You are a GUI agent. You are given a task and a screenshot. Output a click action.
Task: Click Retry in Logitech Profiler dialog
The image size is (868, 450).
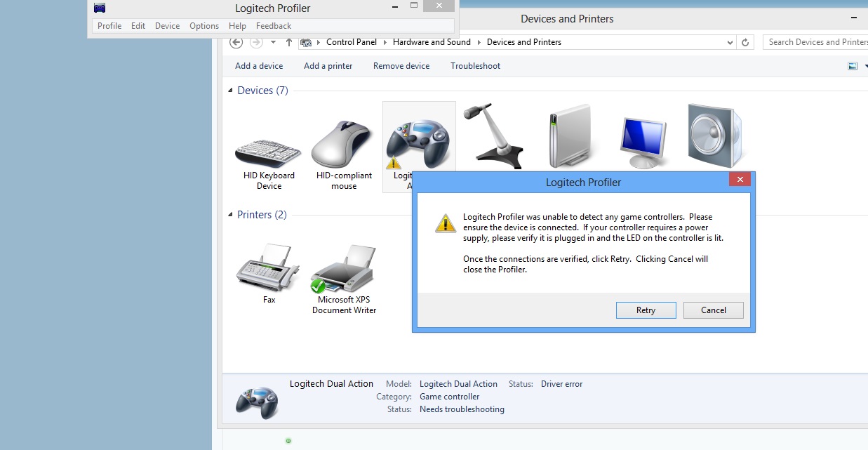(x=646, y=310)
